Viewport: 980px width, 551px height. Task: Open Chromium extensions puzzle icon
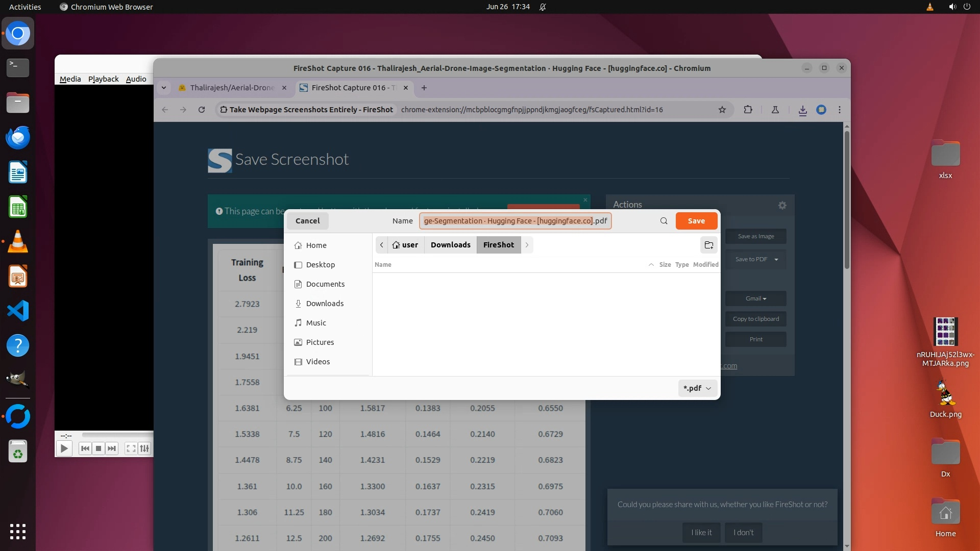tap(748, 110)
